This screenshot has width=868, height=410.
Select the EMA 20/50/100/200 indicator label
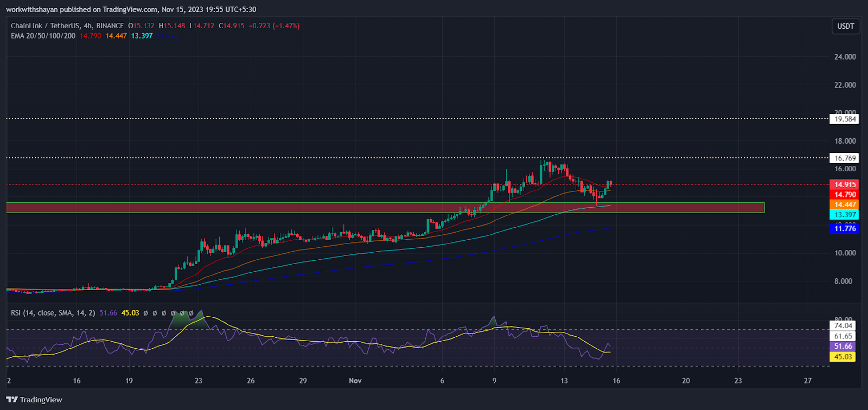click(x=43, y=36)
